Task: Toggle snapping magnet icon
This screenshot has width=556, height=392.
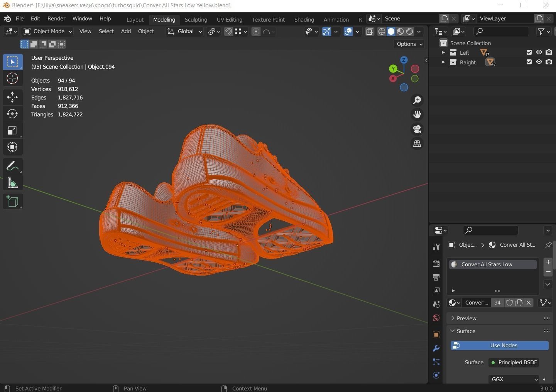Action: (228, 32)
